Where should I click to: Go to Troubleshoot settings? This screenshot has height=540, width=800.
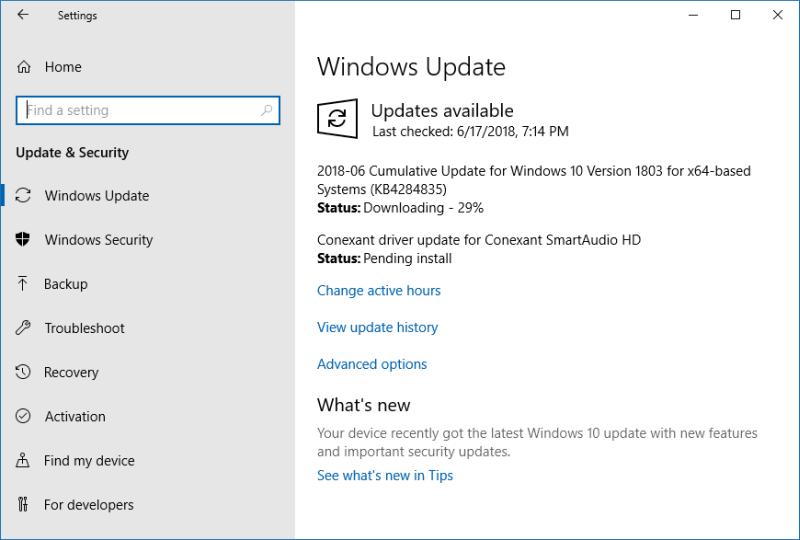pyautogui.click(x=85, y=328)
